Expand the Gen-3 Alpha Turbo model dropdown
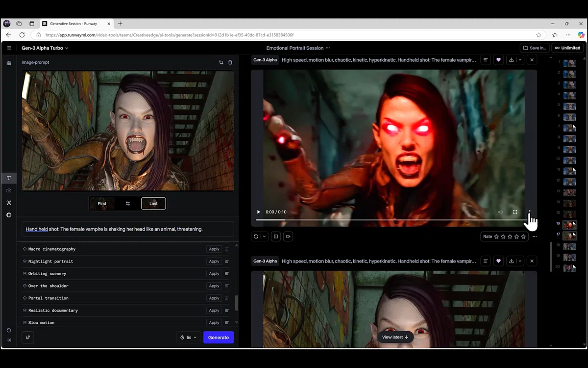Screen dimensions: 588x368 coord(45,48)
